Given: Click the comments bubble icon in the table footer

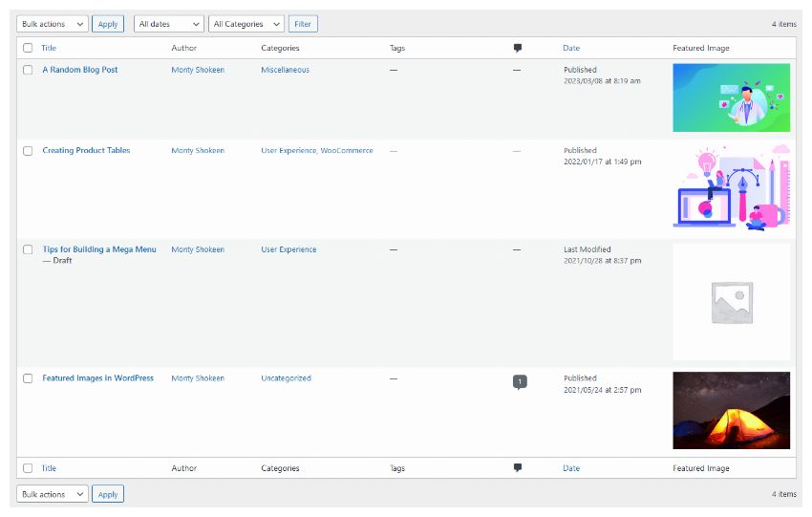Looking at the screenshot, I should click(518, 468).
